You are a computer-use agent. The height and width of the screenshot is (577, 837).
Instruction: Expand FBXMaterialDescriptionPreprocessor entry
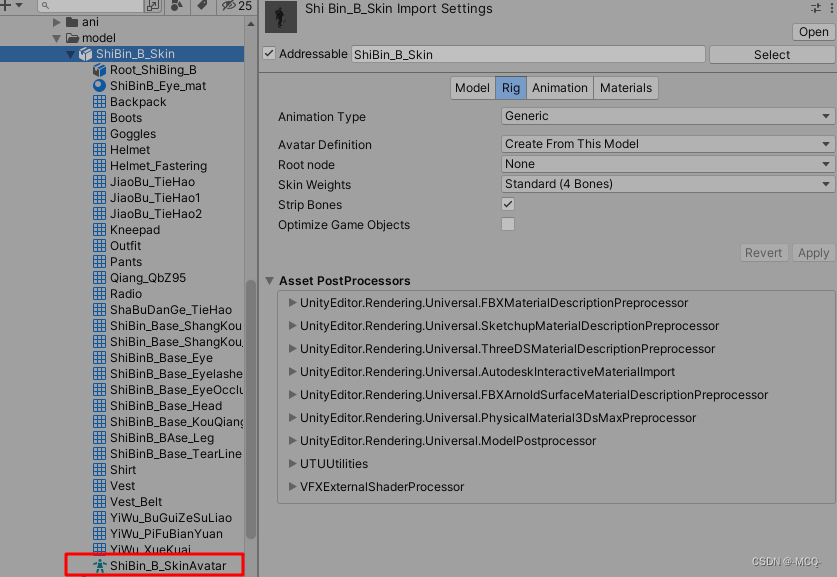point(292,303)
